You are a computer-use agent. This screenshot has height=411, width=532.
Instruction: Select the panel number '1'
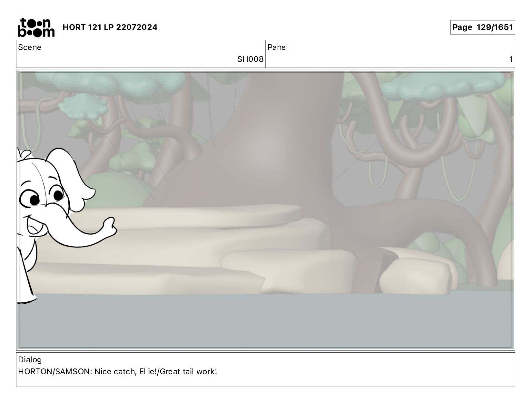(511, 59)
